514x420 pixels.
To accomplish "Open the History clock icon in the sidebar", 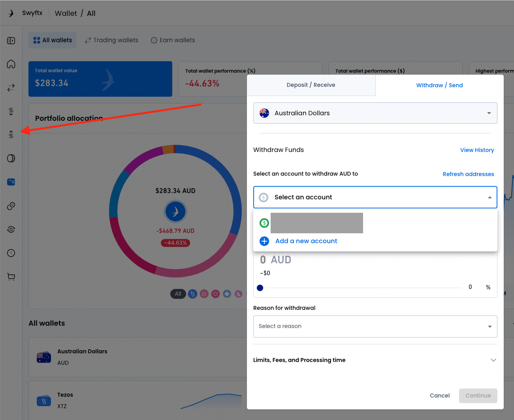I will pyautogui.click(x=11, y=253).
